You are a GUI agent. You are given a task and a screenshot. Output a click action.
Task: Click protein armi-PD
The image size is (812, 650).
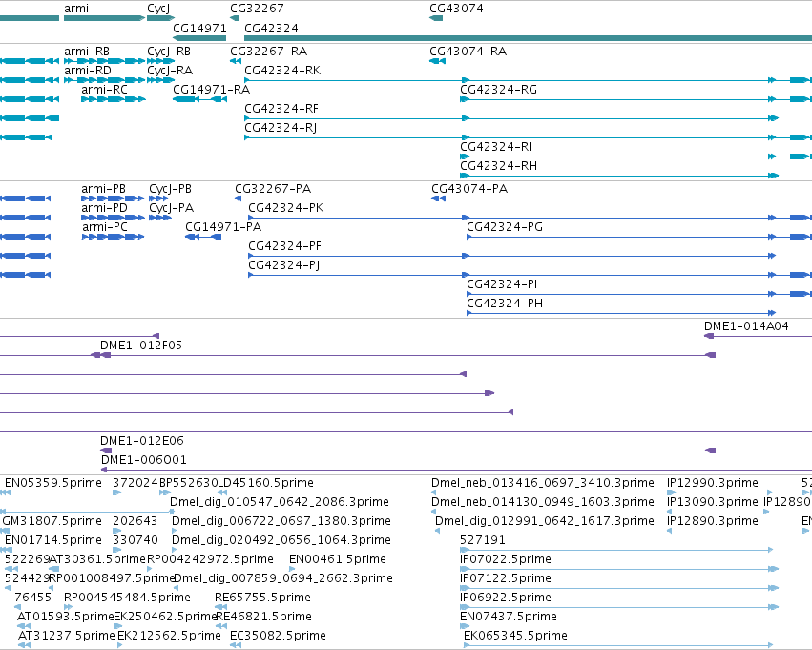tap(105, 209)
